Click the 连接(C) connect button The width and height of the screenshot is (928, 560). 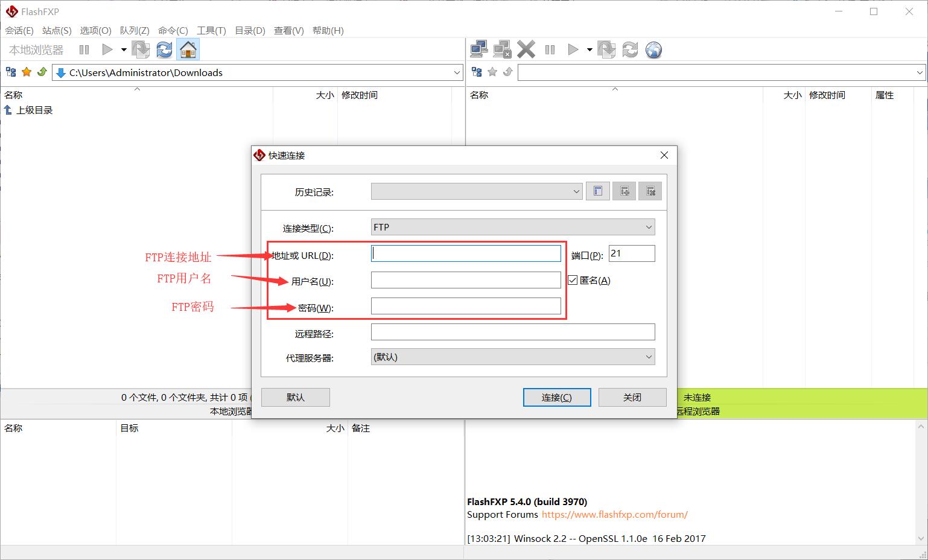click(x=557, y=397)
